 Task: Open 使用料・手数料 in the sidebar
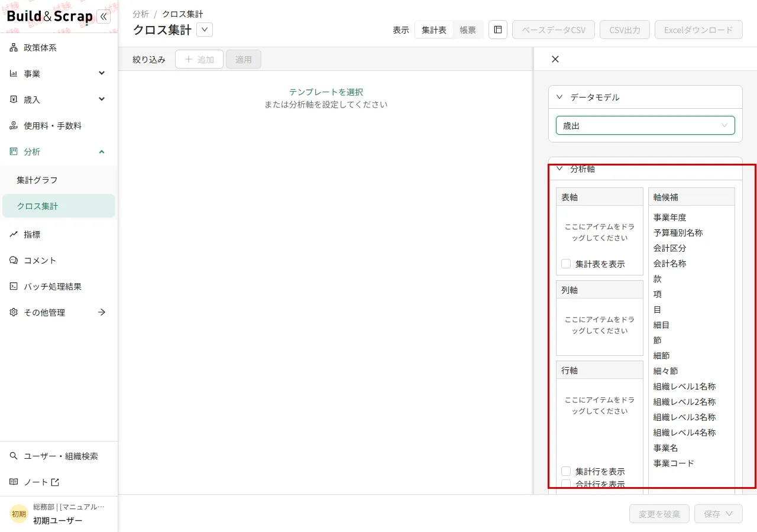coord(59,126)
